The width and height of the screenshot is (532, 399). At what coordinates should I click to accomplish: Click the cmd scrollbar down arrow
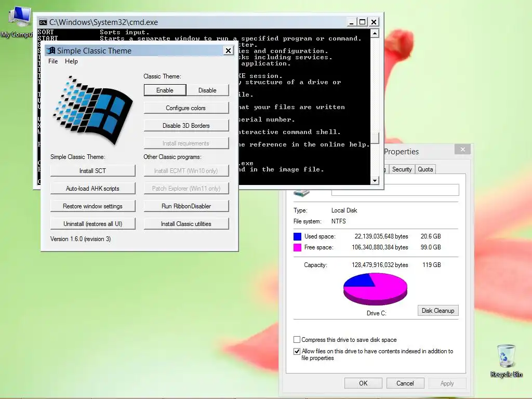click(375, 180)
